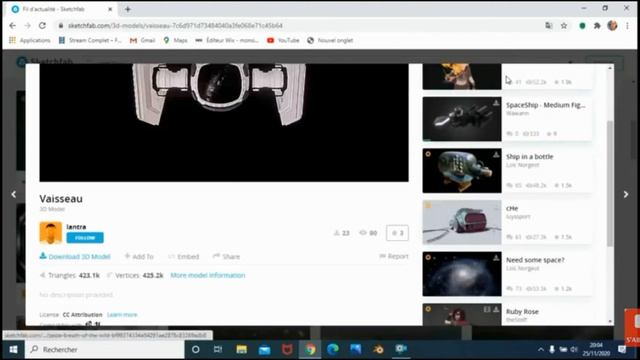Open the notification center icon
This screenshot has height=360, width=640.
coord(622,349)
